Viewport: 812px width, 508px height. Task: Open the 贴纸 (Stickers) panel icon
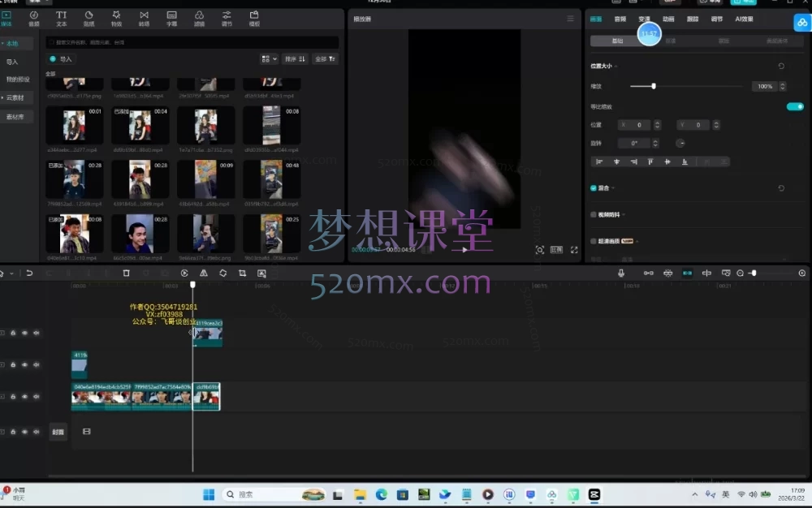[x=89, y=18]
